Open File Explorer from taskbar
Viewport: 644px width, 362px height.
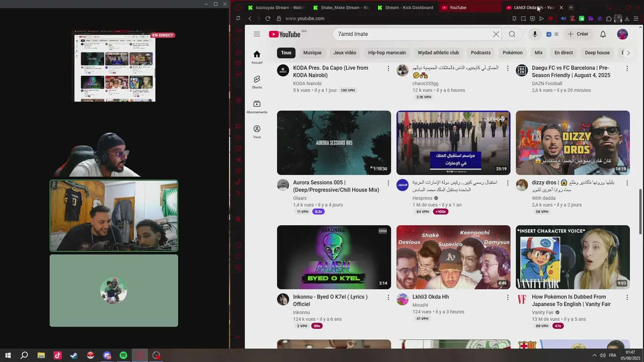click(x=41, y=355)
